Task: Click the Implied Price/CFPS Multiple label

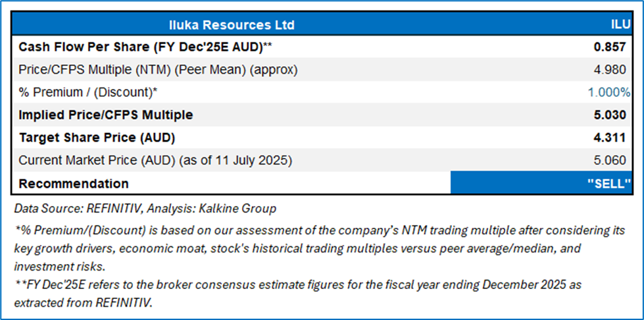Action: click(106, 115)
